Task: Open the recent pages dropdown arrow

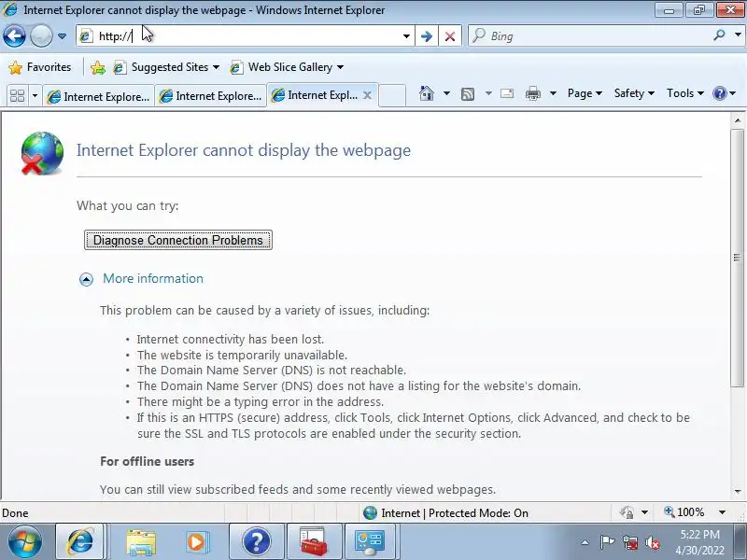Action: point(62,36)
